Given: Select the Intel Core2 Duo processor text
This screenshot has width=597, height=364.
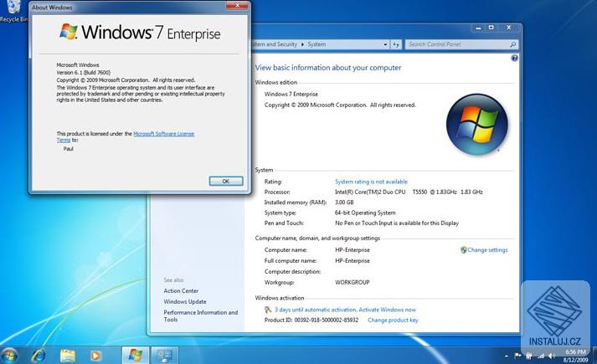Looking at the screenshot, I should (409, 192).
